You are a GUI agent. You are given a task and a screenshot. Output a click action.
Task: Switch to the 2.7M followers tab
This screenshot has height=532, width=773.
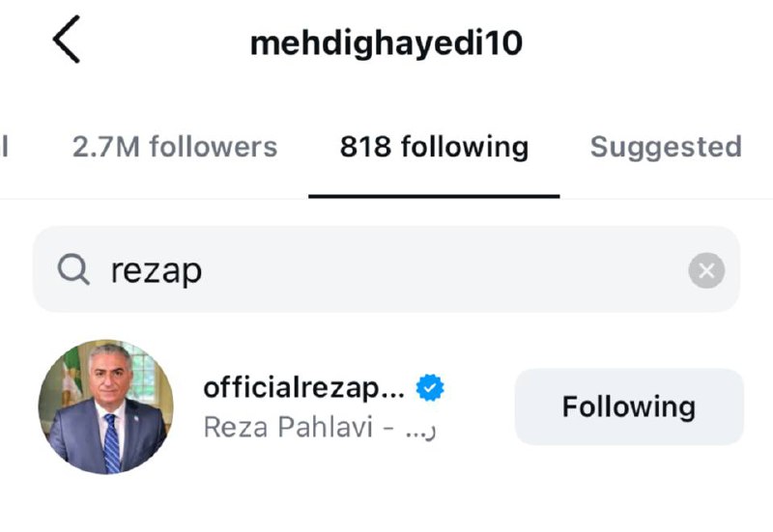(175, 147)
